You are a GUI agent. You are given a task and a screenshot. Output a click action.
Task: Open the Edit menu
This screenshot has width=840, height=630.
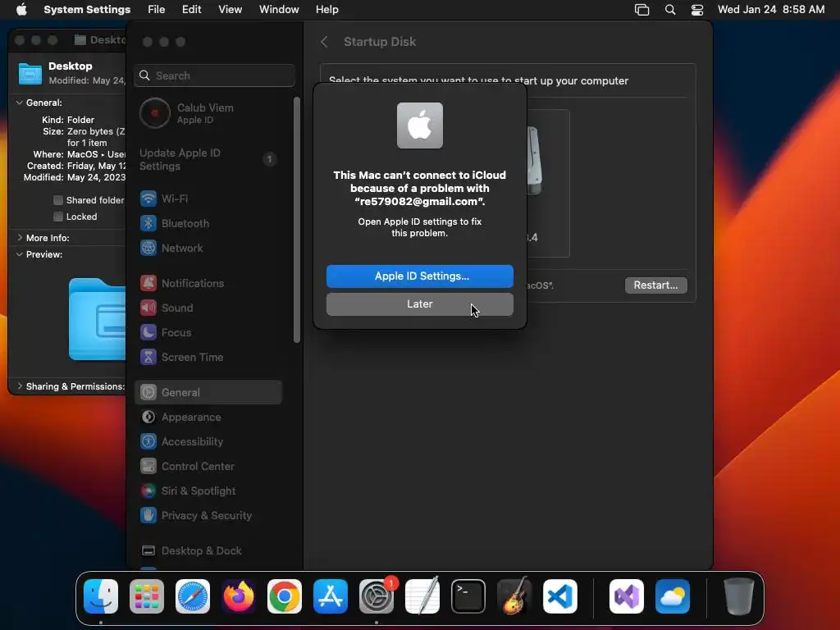pos(191,10)
